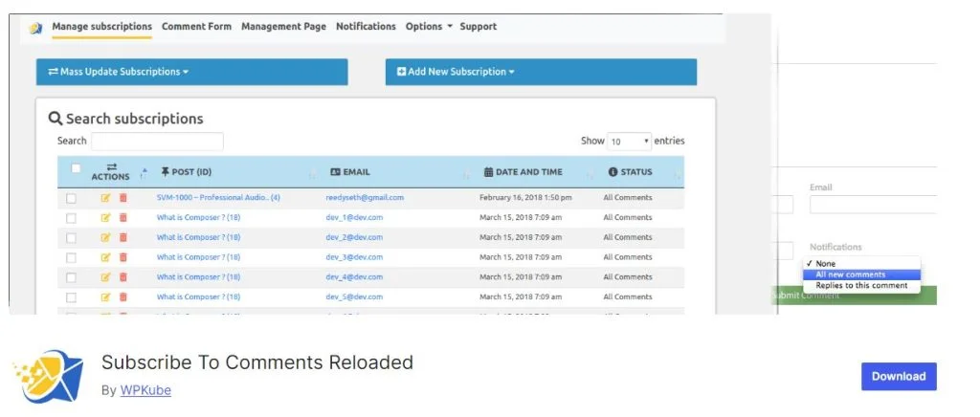The height and width of the screenshot is (417, 980).
Task: Open the Add New Subscription dropdown
Action: click(x=541, y=72)
